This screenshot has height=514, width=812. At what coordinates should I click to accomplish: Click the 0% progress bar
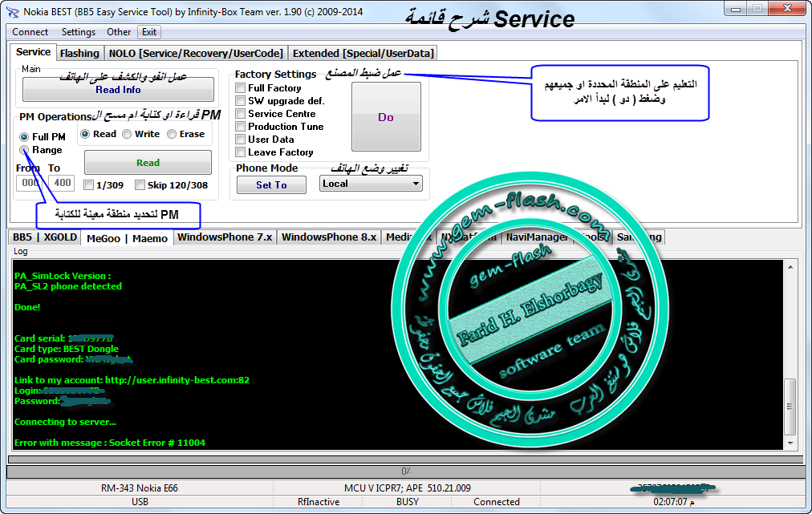click(405, 472)
